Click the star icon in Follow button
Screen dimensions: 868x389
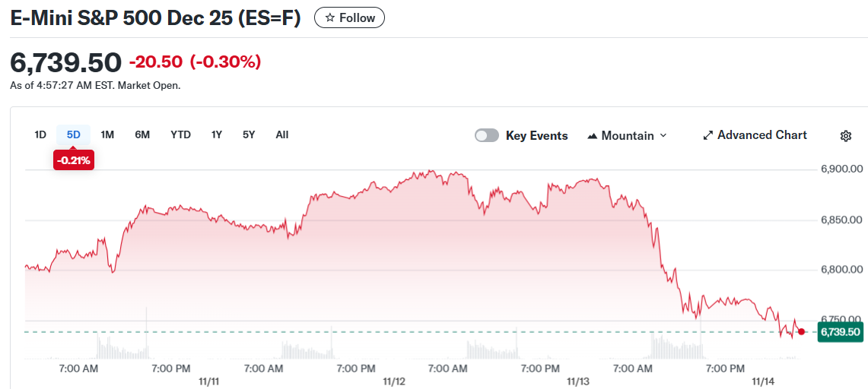pos(329,17)
